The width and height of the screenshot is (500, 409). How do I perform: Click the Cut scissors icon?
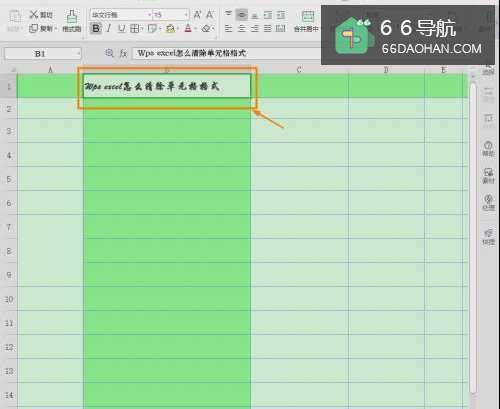(33, 15)
